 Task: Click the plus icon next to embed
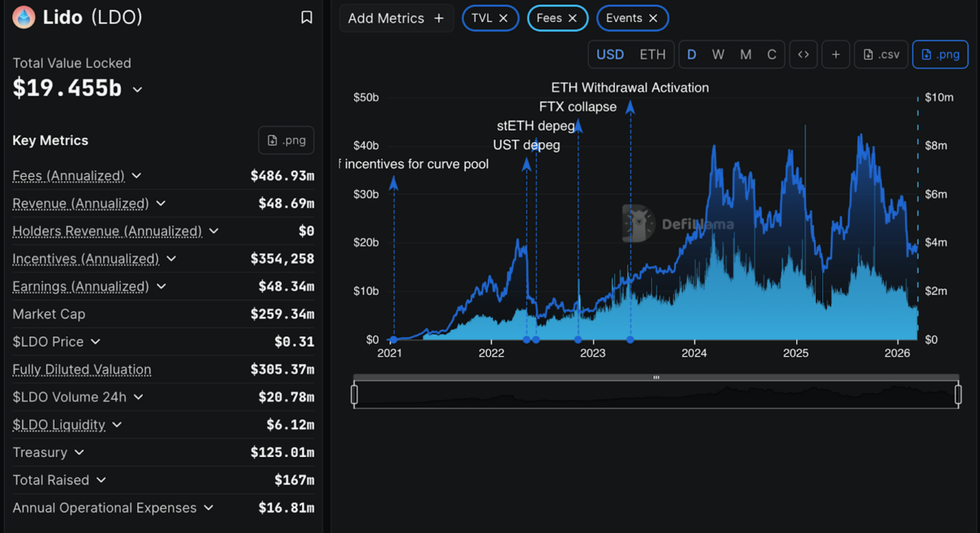coord(835,55)
